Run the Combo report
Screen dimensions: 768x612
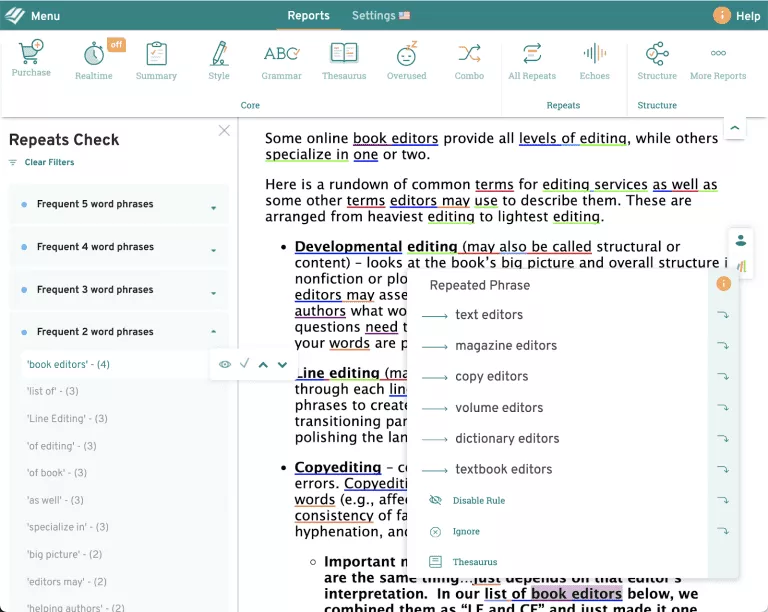[469, 61]
